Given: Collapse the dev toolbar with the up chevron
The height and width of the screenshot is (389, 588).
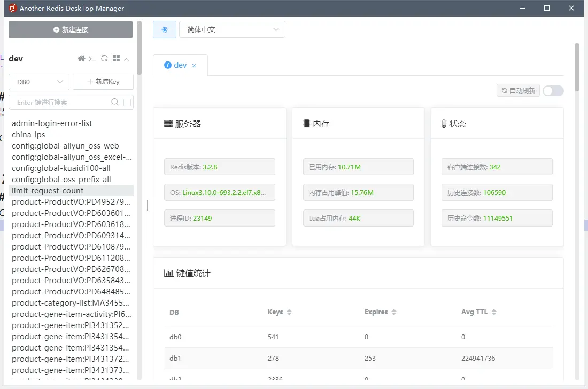Looking at the screenshot, I should [x=127, y=58].
